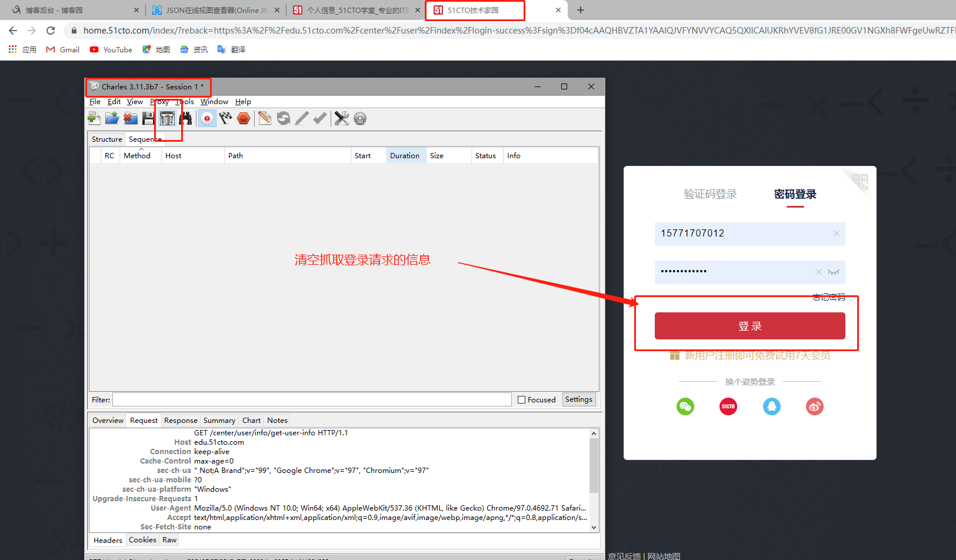Switch to 验证码登录 login tab

tap(710, 194)
